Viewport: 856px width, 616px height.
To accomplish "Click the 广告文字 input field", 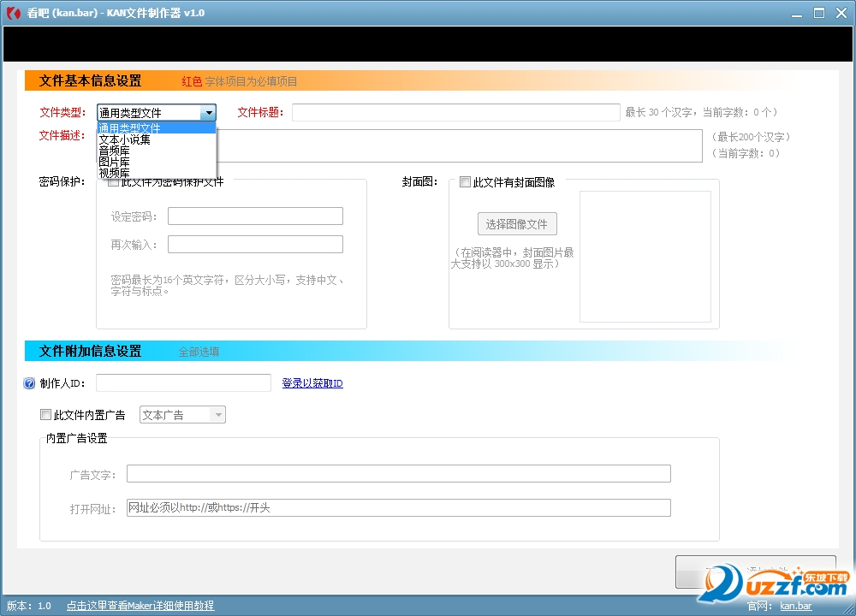I will [x=399, y=474].
